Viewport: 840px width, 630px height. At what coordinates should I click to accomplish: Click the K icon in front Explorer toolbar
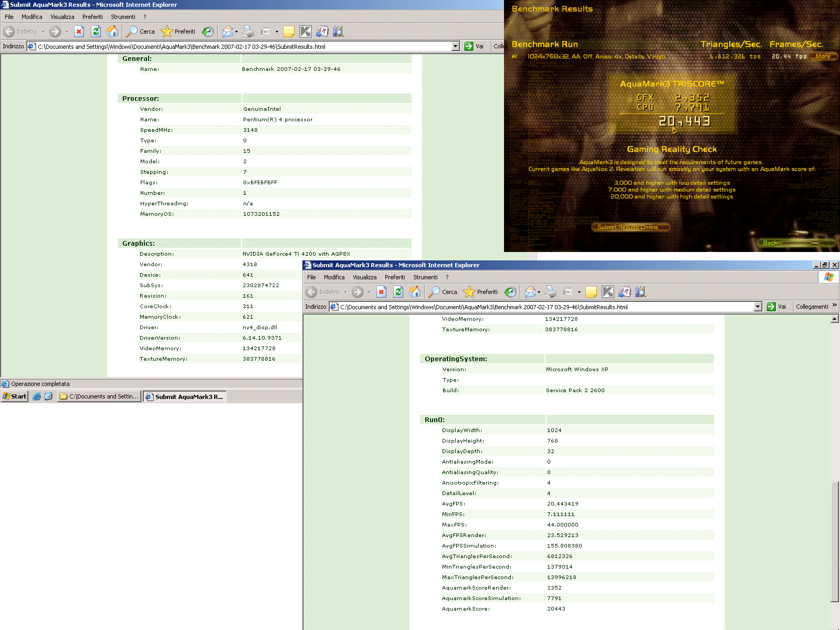[x=608, y=292]
